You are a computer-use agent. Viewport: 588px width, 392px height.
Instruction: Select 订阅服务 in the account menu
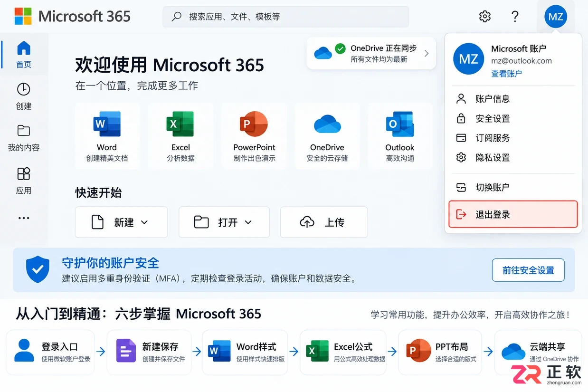513,138
